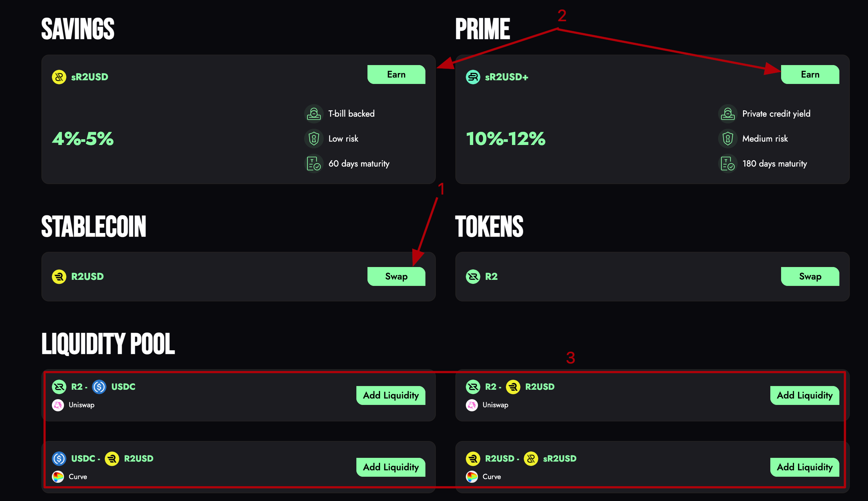Click the R2 token icon under Tokens
868x501 pixels.
point(473,276)
